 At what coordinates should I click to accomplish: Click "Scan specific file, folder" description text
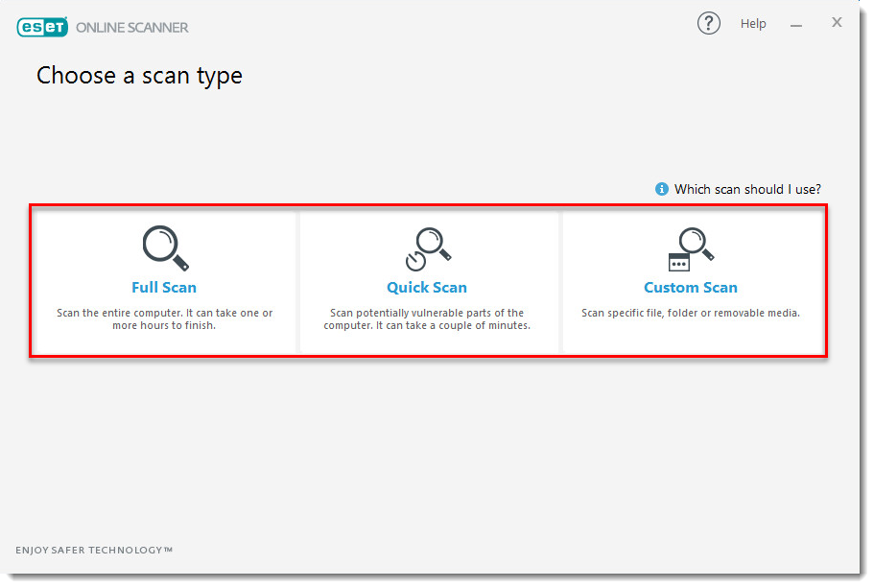pos(691,313)
